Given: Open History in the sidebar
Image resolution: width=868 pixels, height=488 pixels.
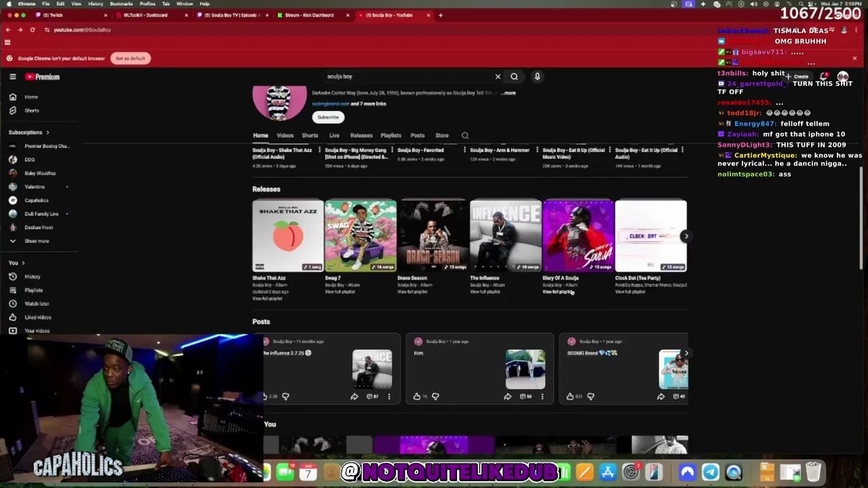Looking at the screenshot, I should click(38, 277).
